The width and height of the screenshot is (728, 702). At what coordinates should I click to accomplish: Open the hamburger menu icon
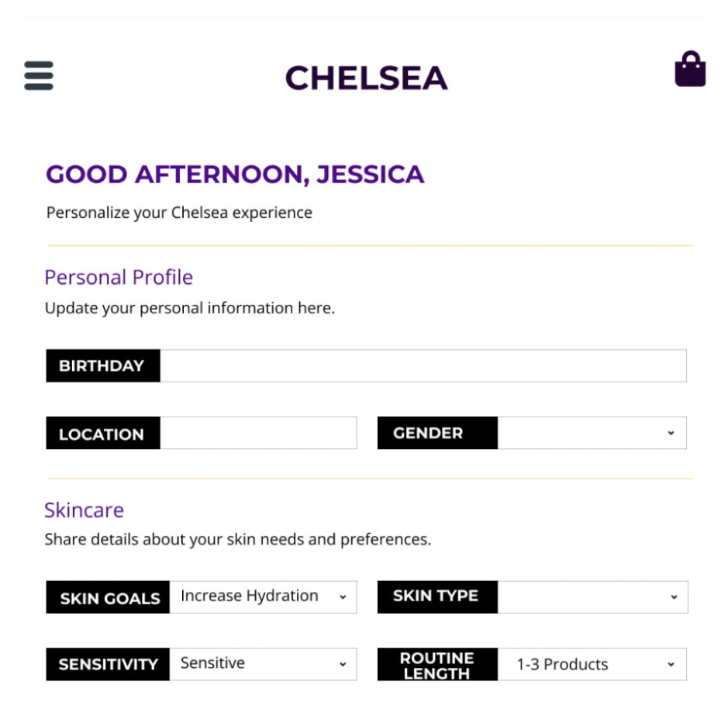pyautogui.click(x=39, y=76)
